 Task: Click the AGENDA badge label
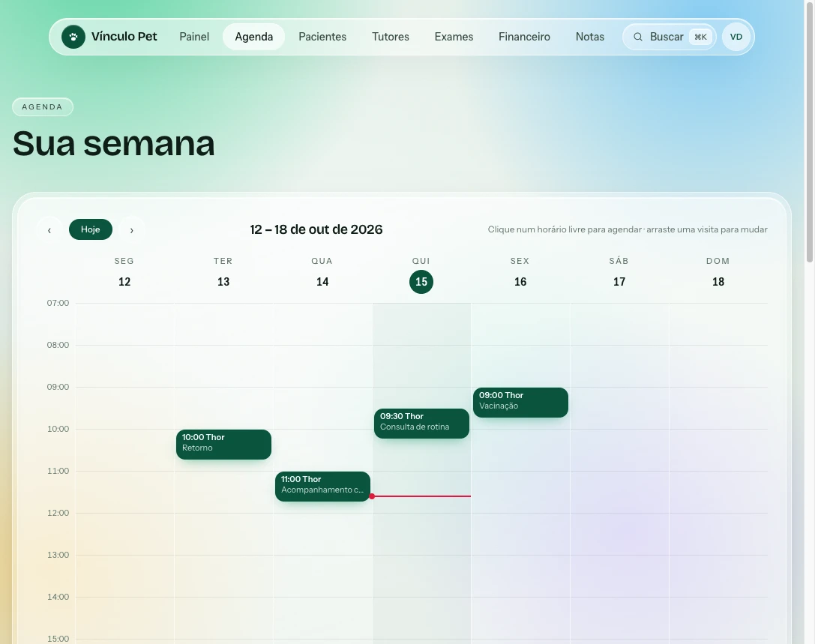click(x=43, y=107)
